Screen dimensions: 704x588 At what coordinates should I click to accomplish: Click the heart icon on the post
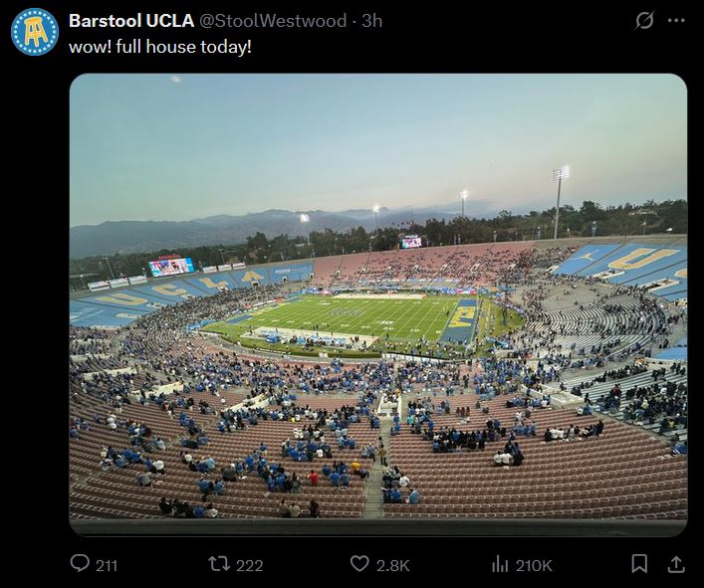(359, 564)
